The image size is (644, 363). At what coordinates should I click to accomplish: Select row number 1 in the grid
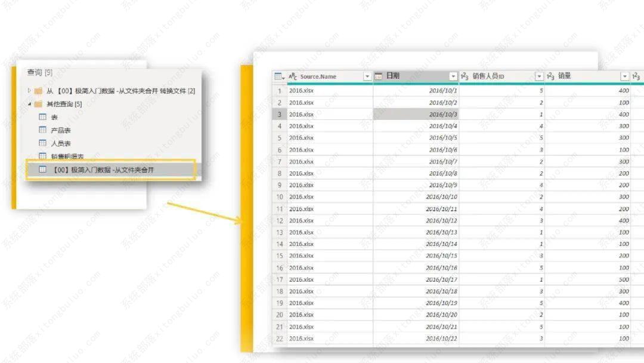(279, 90)
